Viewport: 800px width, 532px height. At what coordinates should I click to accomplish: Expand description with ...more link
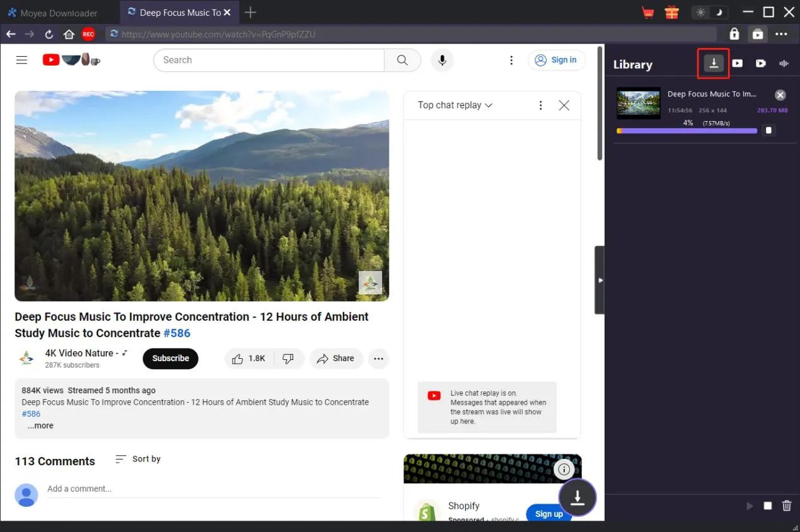pyautogui.click(x=40, y=425)
